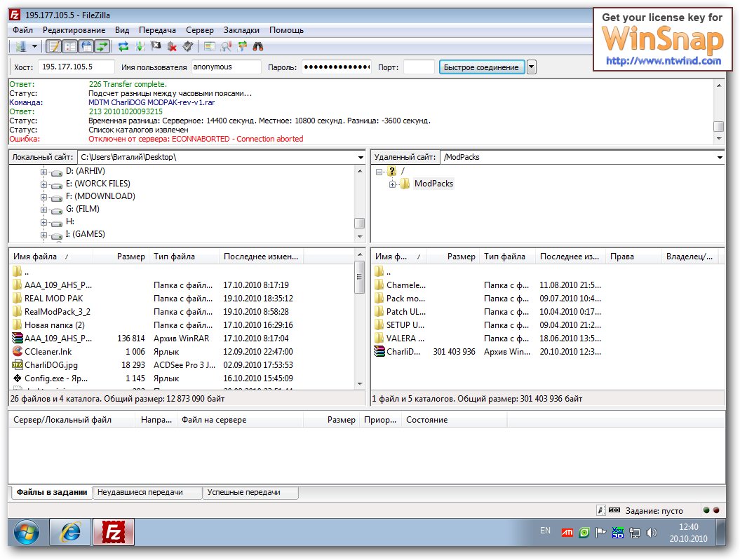Open the local site path dropdown

[x=361, y=158]
